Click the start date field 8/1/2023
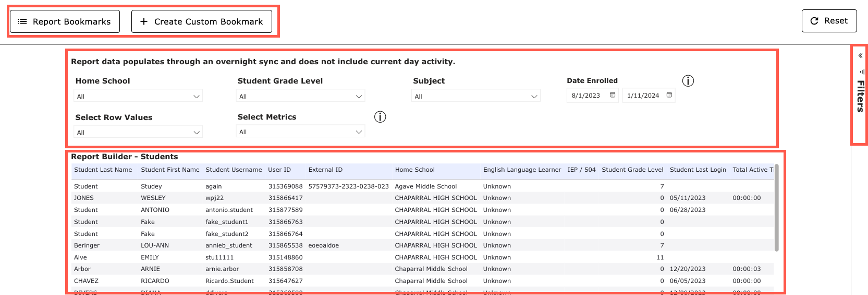The width and height of the screenshot is (868, 295). tap(586, 96)
